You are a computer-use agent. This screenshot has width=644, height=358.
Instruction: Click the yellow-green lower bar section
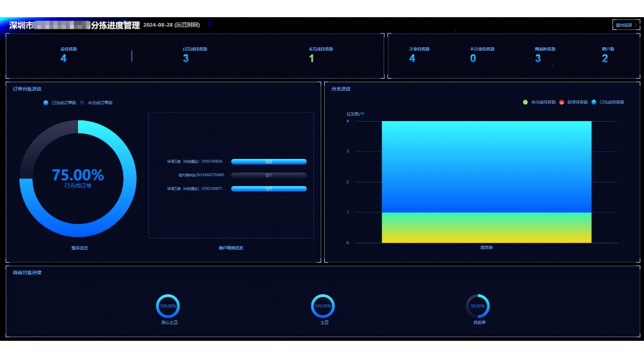tap(487, 228)
